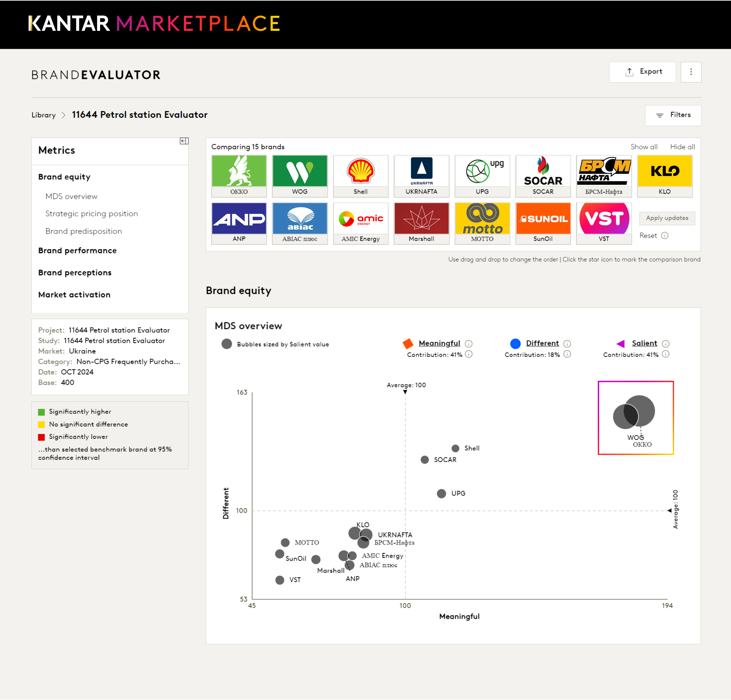
Task: Expand the Market activation section
Action: point(74,294)
